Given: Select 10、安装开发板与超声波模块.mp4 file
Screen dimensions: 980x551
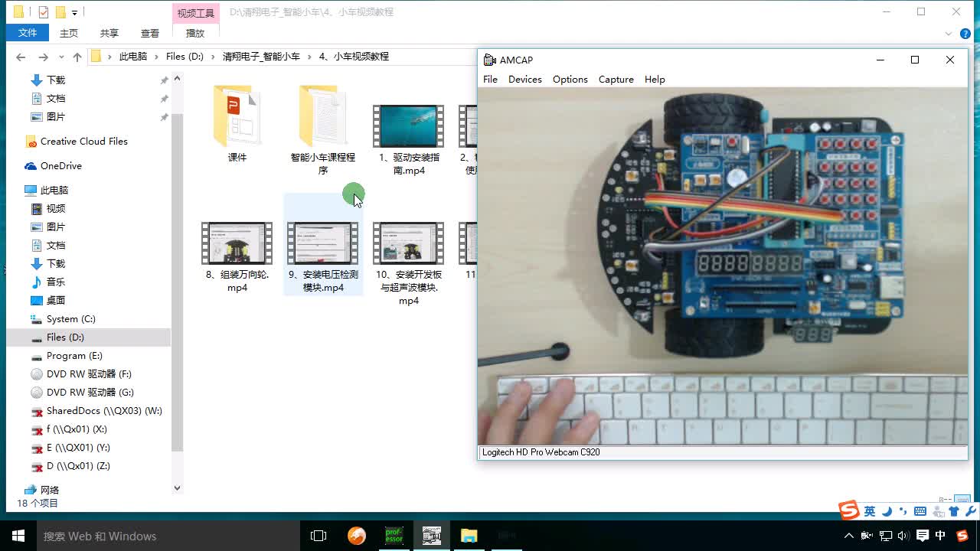Looking at the screenshot, I should pyautogui.click(x=408, y=263).
